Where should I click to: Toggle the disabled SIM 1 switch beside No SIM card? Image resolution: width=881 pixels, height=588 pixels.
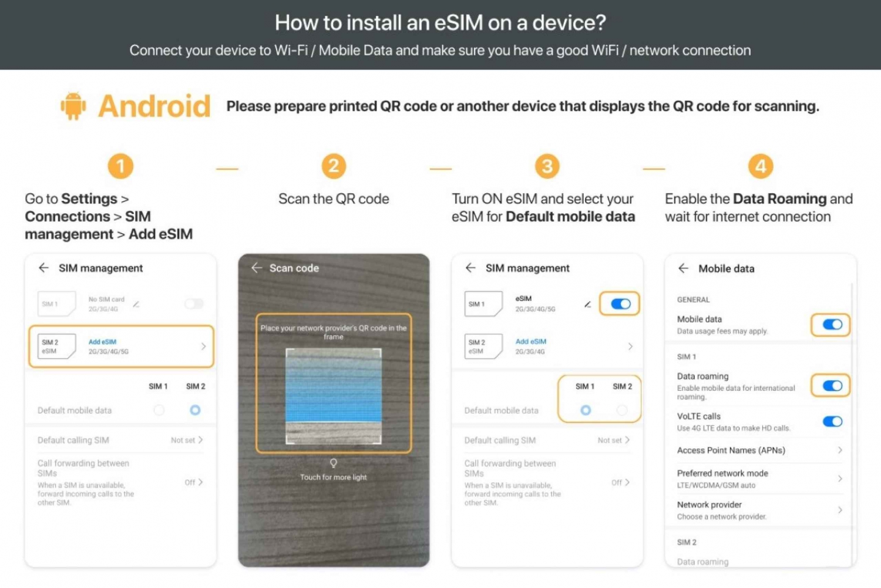(194, 304)
